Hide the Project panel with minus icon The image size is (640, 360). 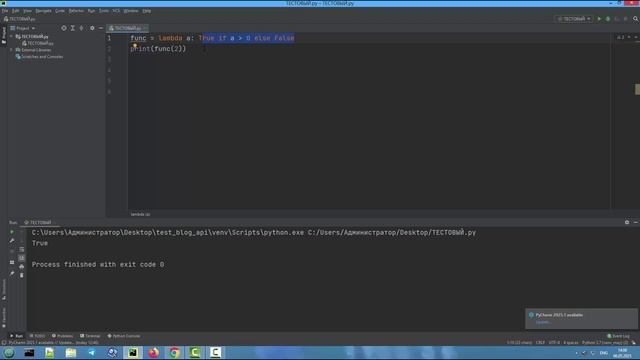coord(101,28)
